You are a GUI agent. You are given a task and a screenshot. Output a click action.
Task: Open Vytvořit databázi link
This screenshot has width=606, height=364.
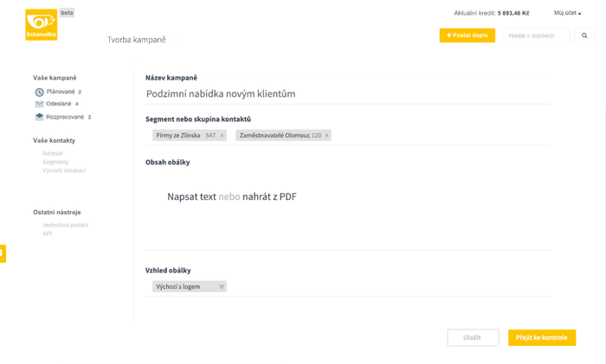(64, 170)
